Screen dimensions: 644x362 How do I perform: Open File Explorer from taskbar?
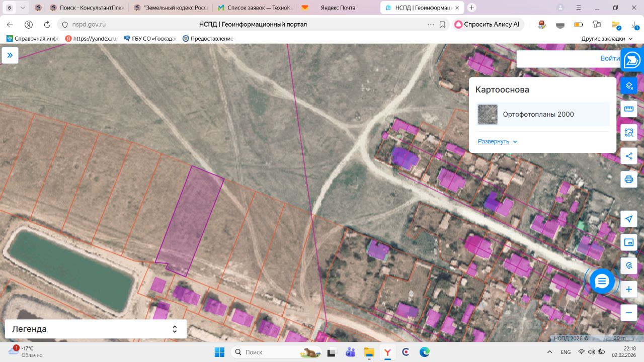(369, 352)
